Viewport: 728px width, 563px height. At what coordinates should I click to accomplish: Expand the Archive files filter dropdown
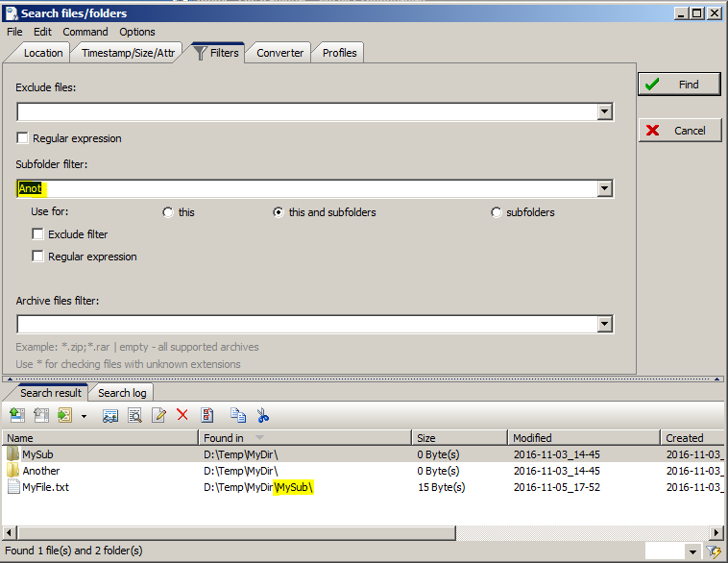coord(604,325)
